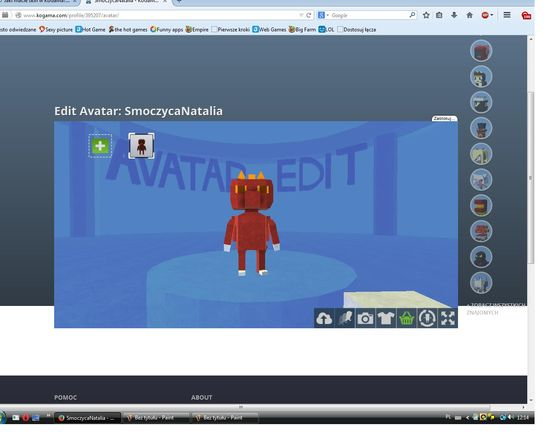Click the 'Zastosuj' button above avatar canvas
The image size is (550, 440).
pos(444,119)
